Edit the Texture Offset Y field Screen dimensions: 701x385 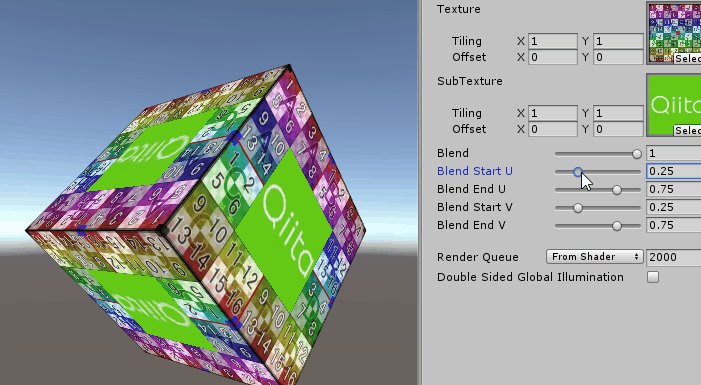(x=618, y=57)
